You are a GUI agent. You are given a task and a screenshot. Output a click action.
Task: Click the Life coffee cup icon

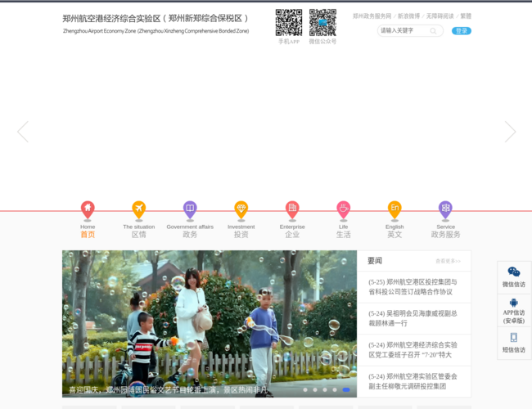coord(344,210)
